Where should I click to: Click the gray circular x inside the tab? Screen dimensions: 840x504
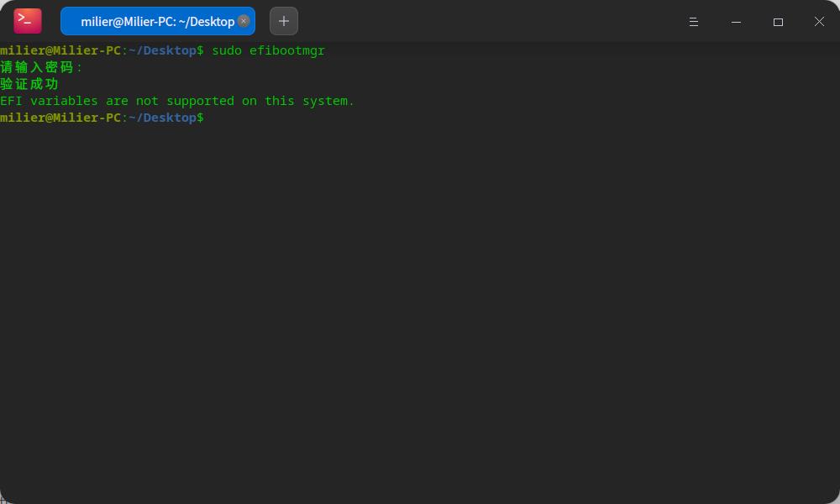[x=244, y=22]
